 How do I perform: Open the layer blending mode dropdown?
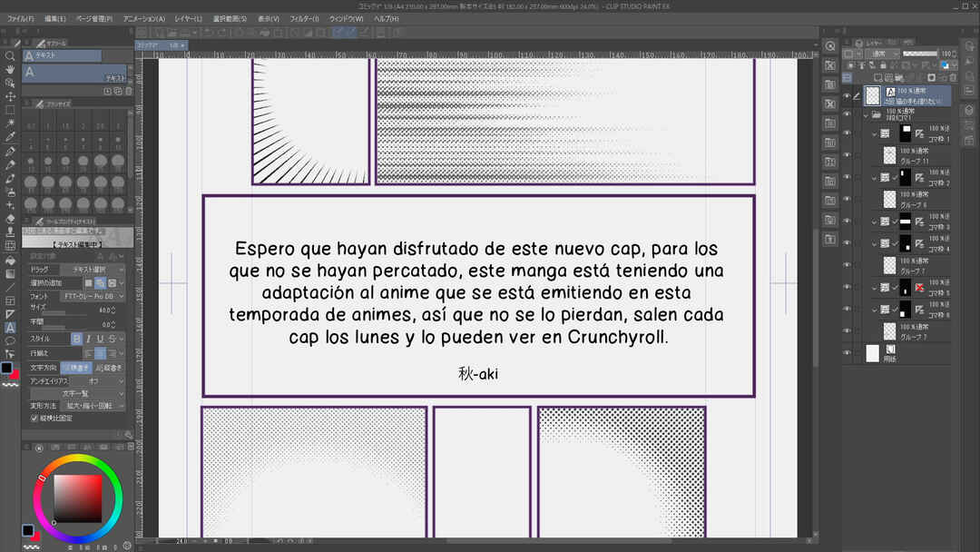pos(885,54)
